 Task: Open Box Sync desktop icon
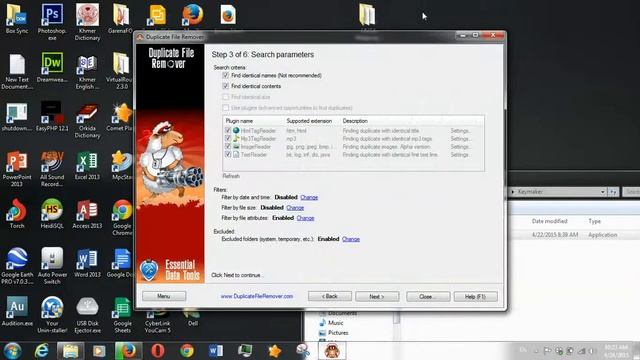click(x=17, y=18)
